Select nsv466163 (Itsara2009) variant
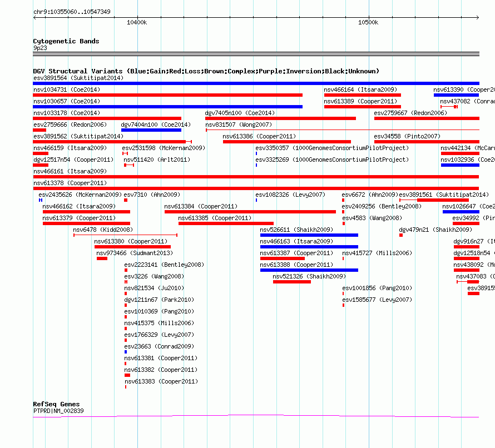This screenshot has height=448, width=495. pos(296,241)
